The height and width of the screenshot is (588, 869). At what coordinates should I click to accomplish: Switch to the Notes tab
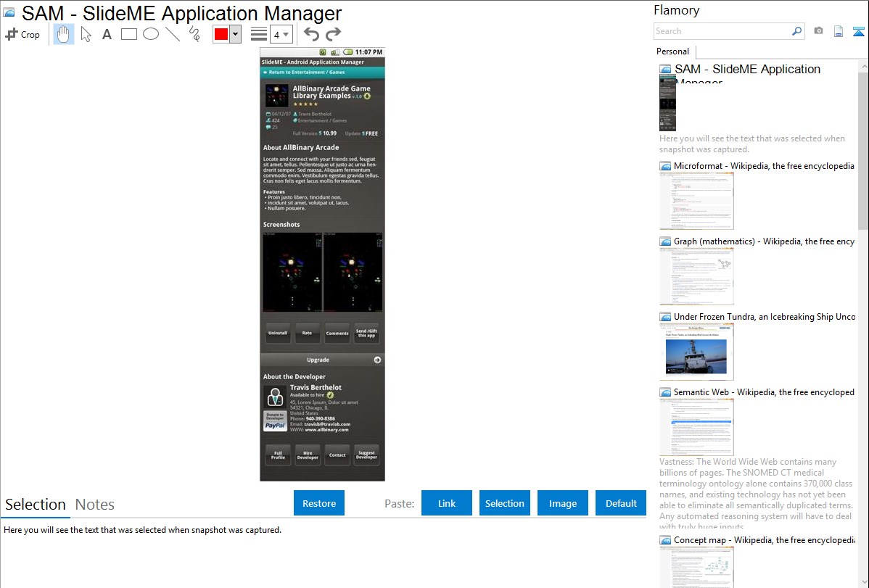click(x=95, y=505)
